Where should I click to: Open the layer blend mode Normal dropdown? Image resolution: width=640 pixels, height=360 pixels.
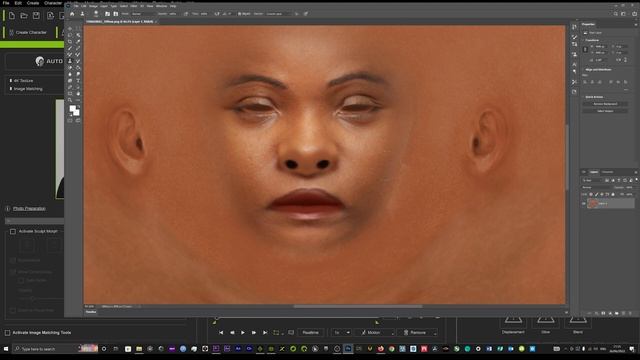click(597, 187)
